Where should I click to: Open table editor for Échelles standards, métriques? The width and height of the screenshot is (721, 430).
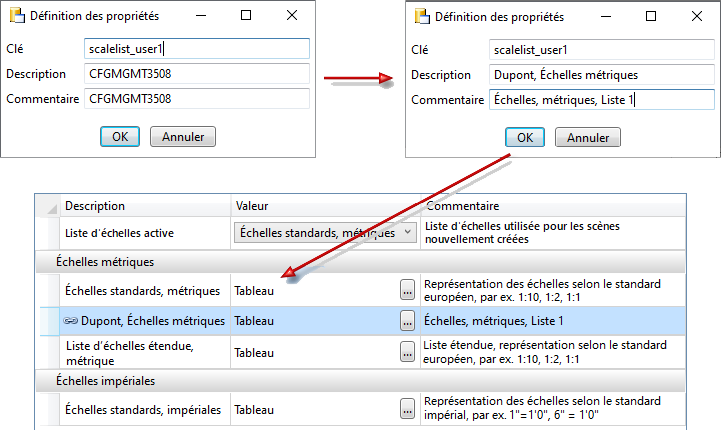point(407,291)
